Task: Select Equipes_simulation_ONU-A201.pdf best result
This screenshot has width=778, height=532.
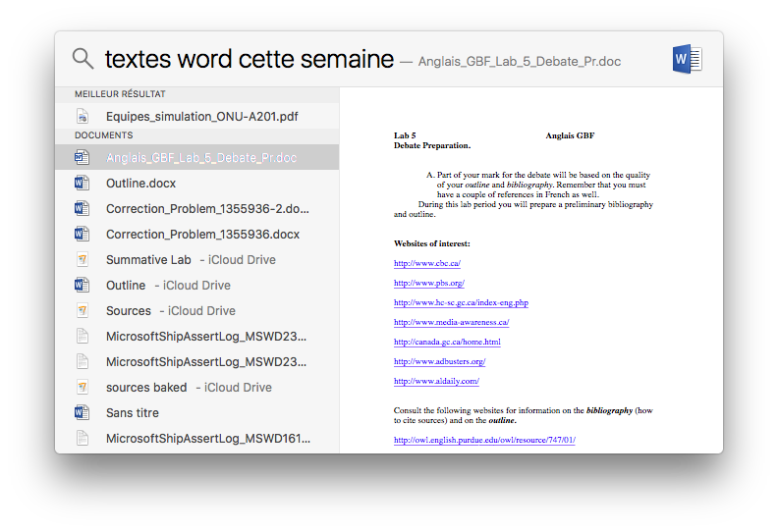Action: tap(197, 116)
